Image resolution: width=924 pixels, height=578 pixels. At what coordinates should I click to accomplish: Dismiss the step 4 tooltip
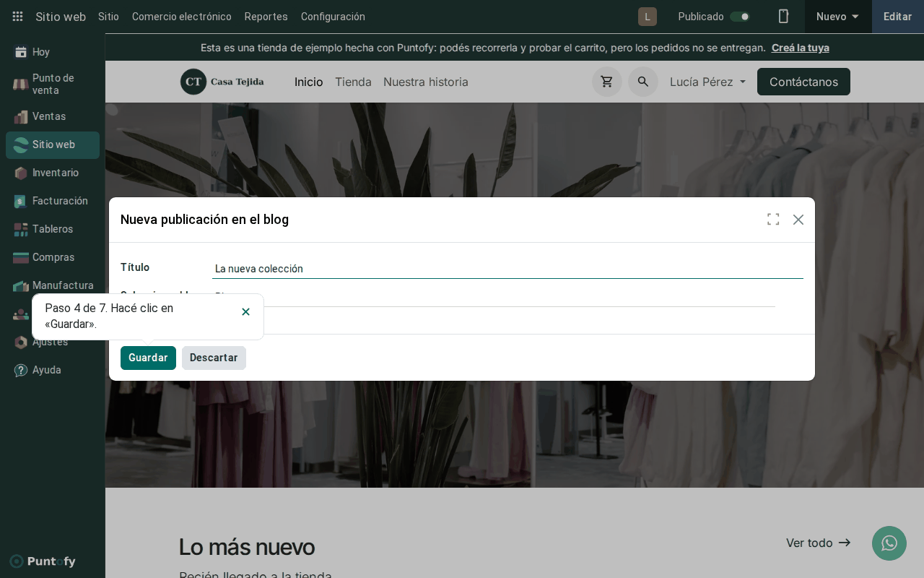pos(245,311)
